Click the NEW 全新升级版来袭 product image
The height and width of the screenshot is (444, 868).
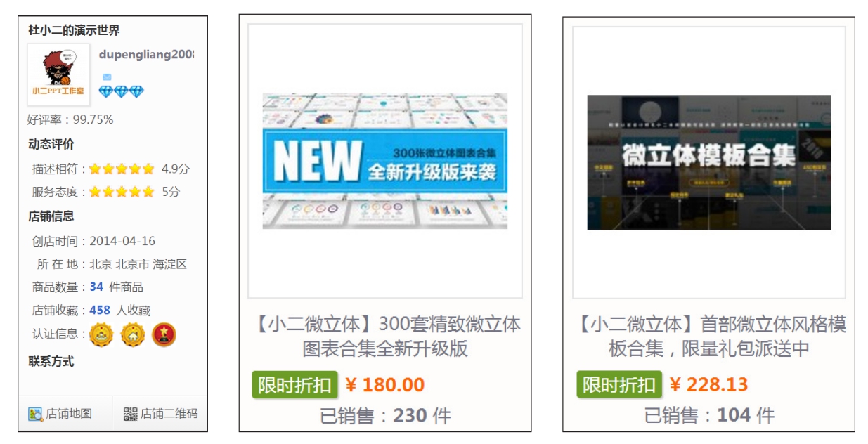coord(385,161)
